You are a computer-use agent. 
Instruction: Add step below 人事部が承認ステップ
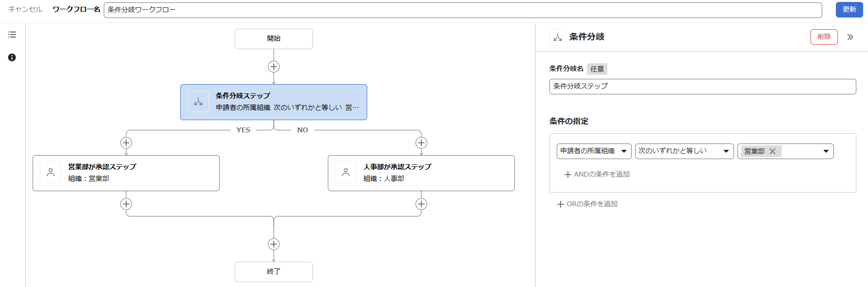pyautogui.click(x=421, y=204)
